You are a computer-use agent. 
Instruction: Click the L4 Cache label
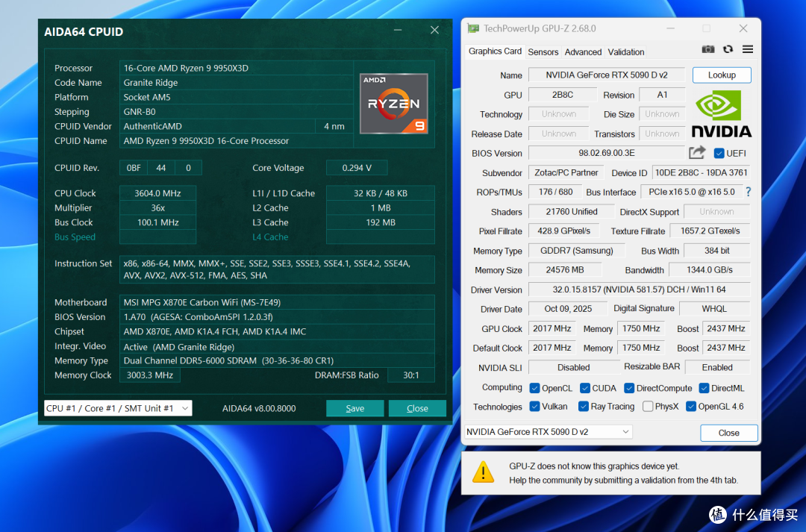click(270, 237)
